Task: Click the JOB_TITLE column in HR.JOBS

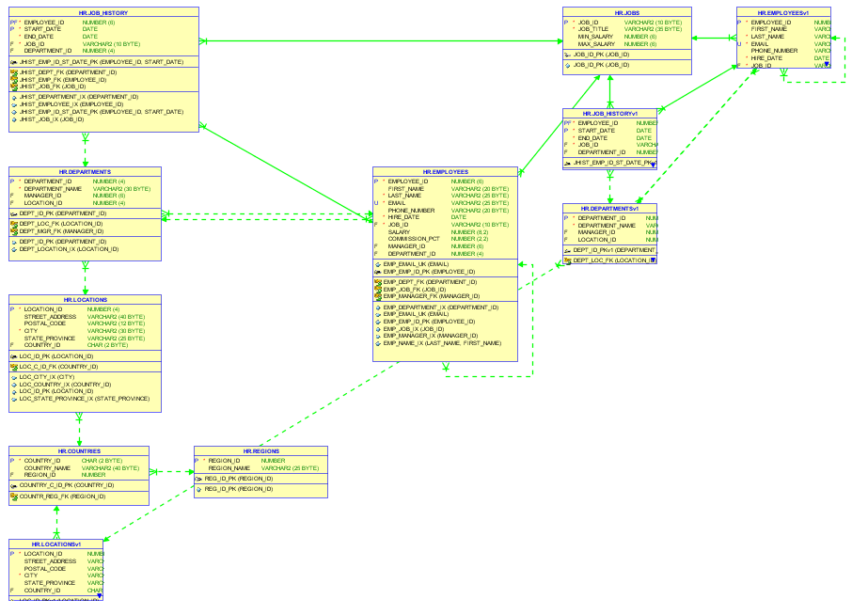Action: point(627,29)
